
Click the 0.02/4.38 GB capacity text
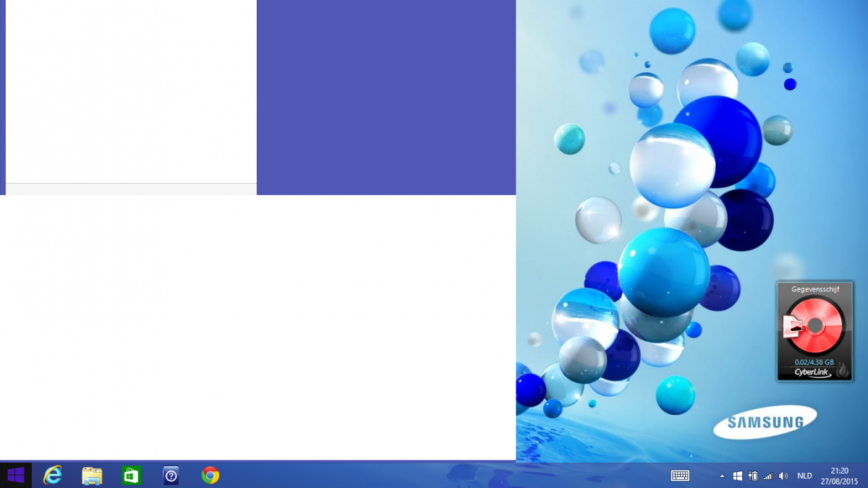(814, 362)
